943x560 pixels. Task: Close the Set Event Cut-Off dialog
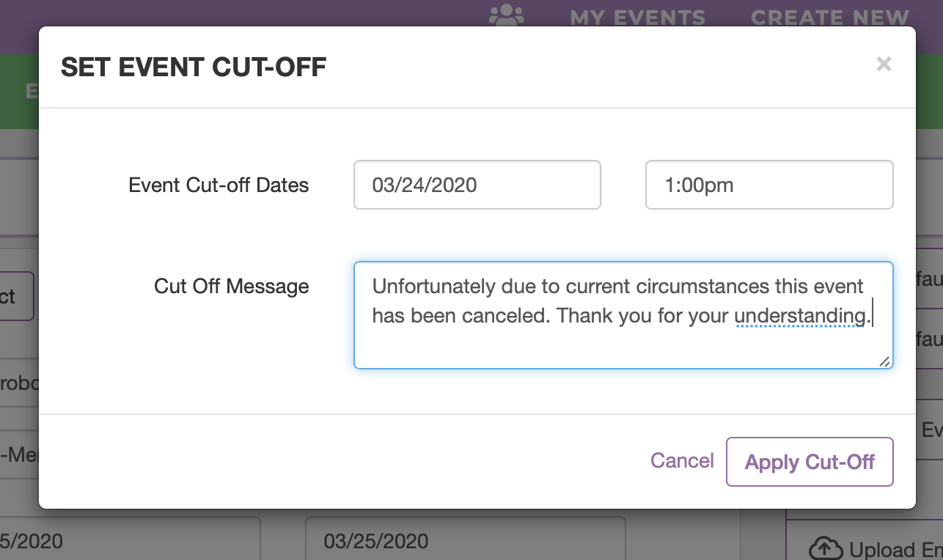pos(884,64)
